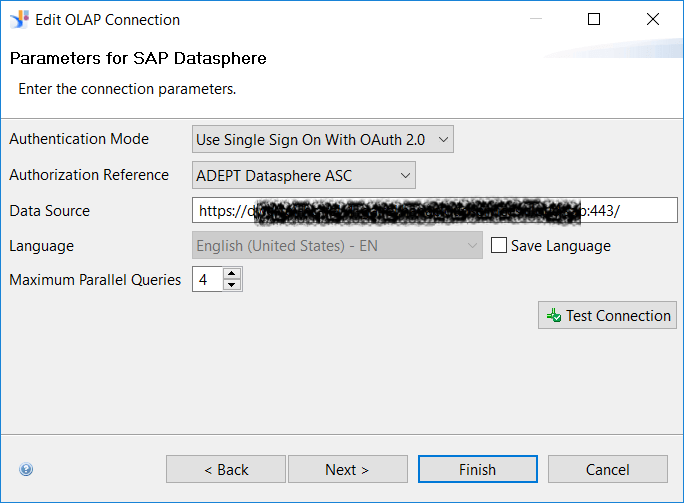Maximize the Edit OLAP Connection window

pyautogui.click(x=594, y=19)
